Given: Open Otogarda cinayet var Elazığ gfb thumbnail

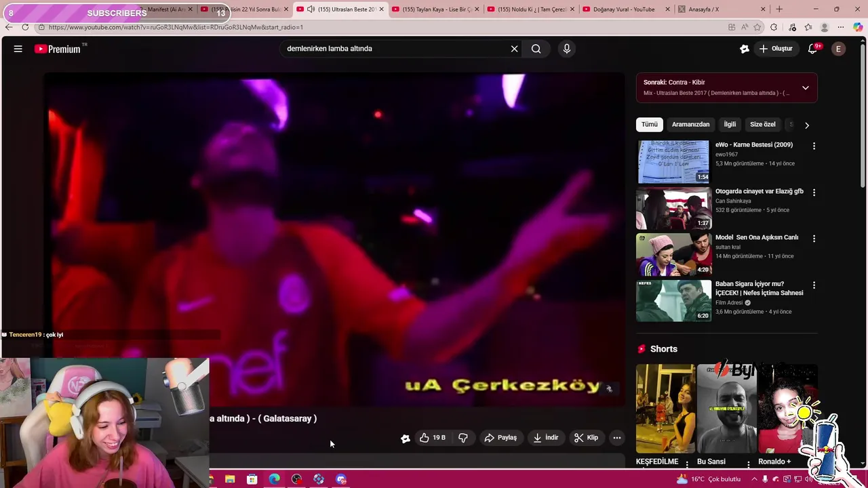Looking at the screenshot, I should click(x=673, y=209).
